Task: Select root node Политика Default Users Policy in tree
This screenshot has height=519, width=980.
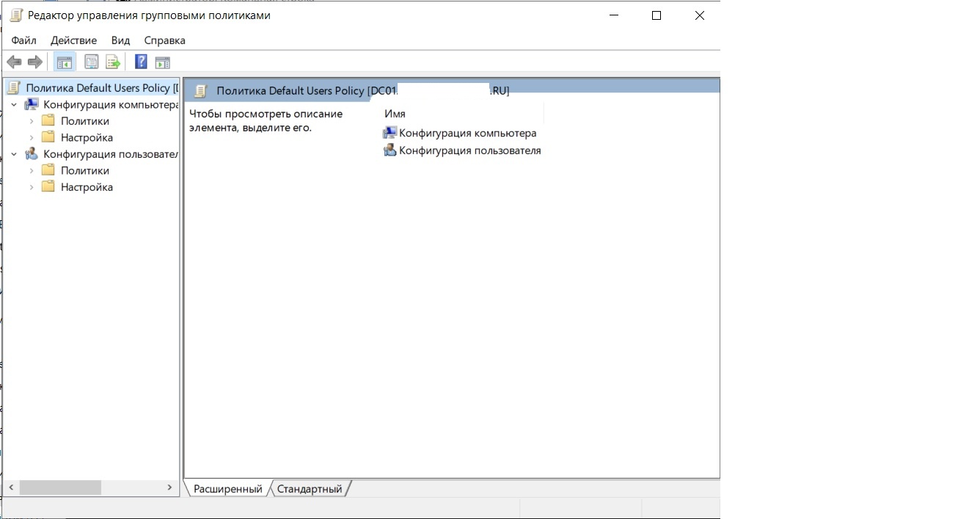Action: (x=92, y=88)
